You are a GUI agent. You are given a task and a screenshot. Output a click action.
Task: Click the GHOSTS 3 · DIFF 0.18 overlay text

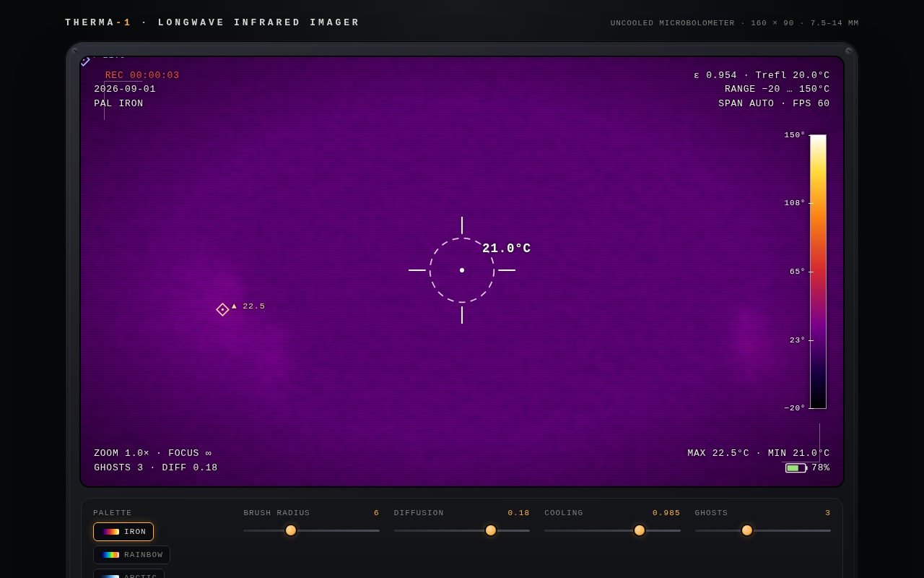click(x=156, y=468)
